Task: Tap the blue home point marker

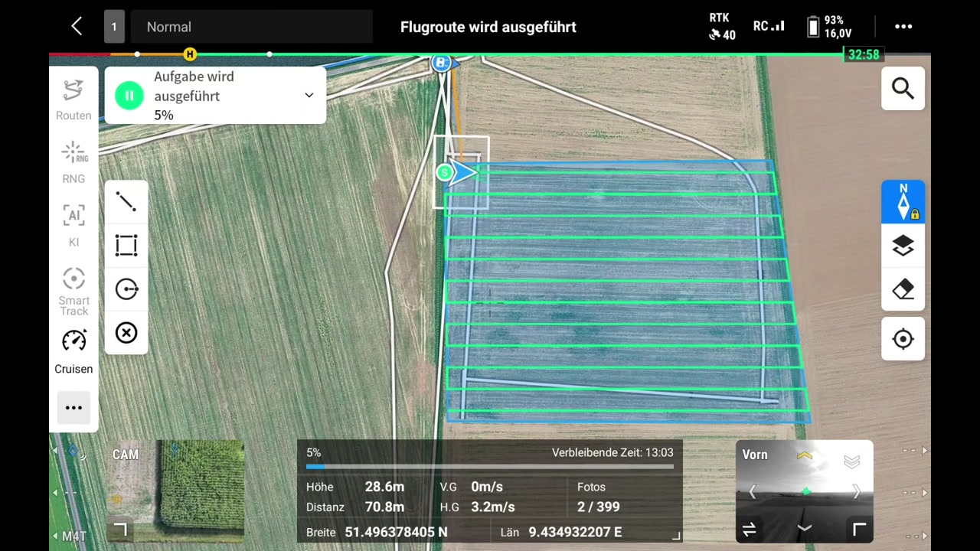Action: pos(441,63)
